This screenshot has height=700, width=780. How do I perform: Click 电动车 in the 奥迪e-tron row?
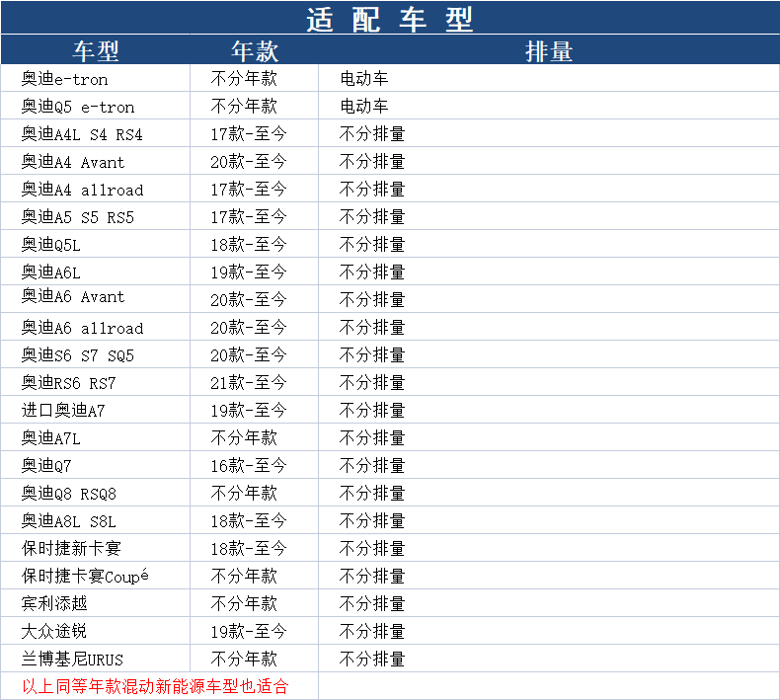click(364, 79)
